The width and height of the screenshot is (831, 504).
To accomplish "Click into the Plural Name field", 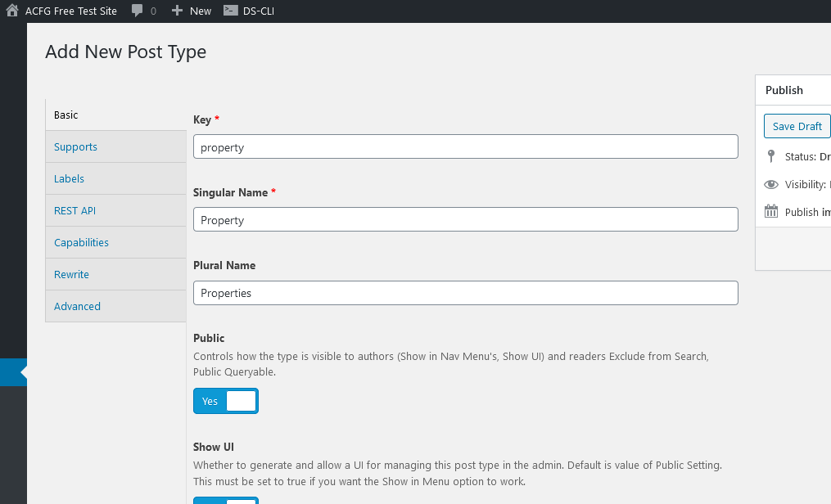I will (465, 293).
